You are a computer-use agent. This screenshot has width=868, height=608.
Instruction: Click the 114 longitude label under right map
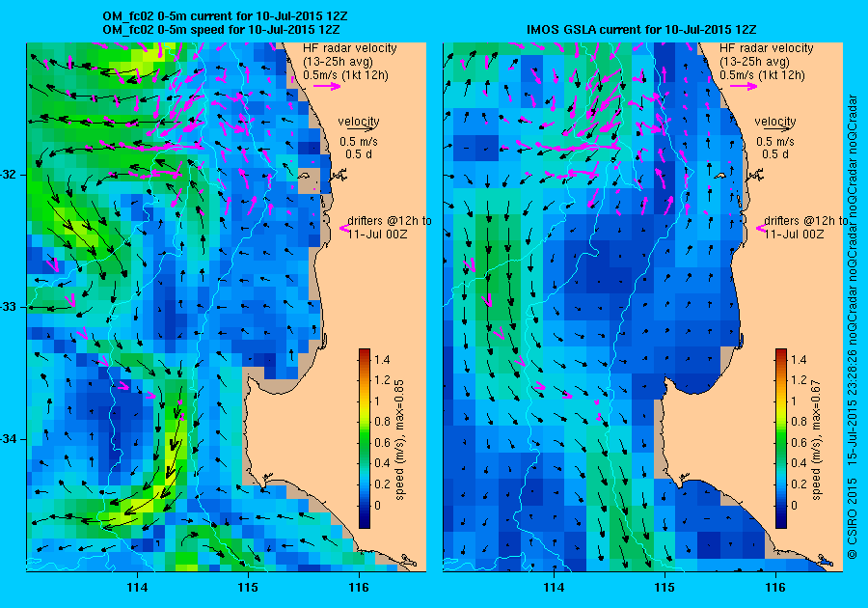pos(554,588)
